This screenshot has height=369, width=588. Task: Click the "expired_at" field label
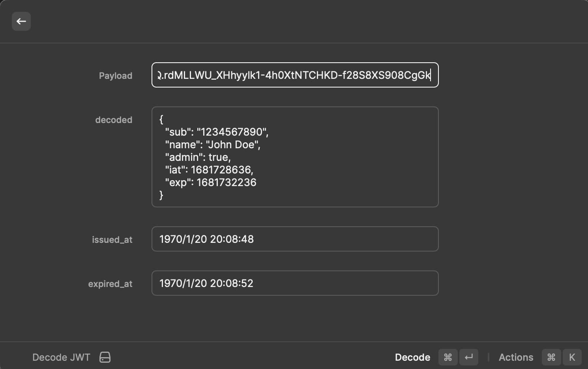click(x=110, y=284)
